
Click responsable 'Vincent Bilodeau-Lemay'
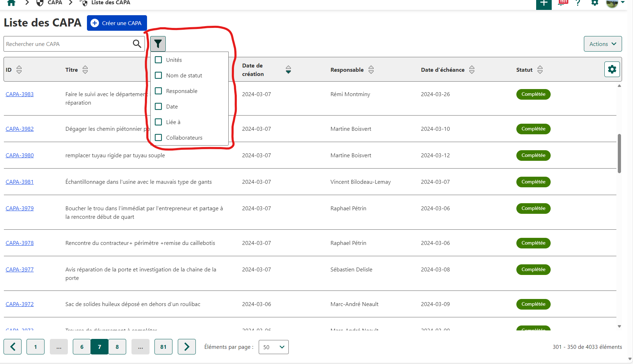coord(361,182)
